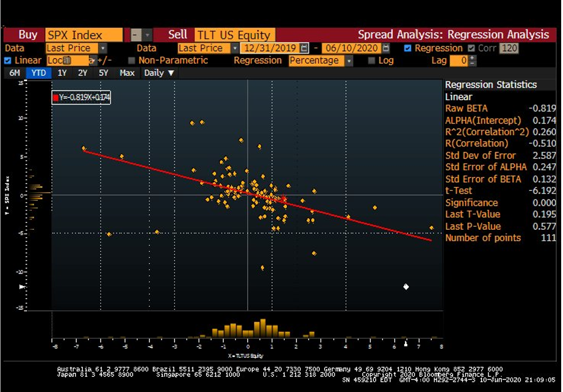Click the Significance statistic label
This screenshot has height=392, width=563.
pyautogui.click(x=472, y=203)
